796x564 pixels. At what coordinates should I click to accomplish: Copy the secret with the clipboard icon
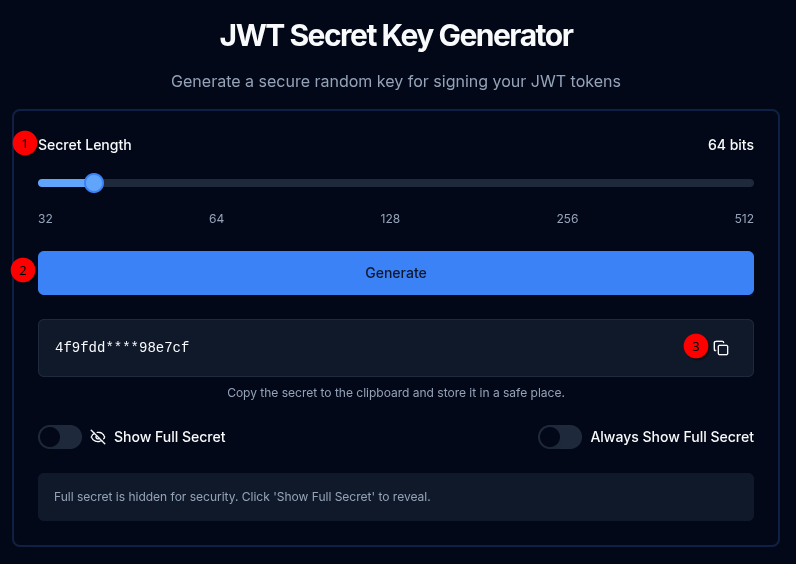pyautogui.click(x=721, y=348)
